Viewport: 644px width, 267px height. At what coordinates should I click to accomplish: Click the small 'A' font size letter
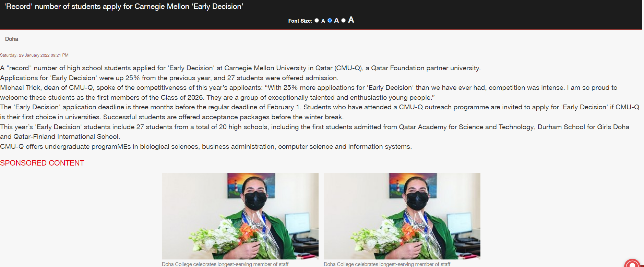pos(323,21)
